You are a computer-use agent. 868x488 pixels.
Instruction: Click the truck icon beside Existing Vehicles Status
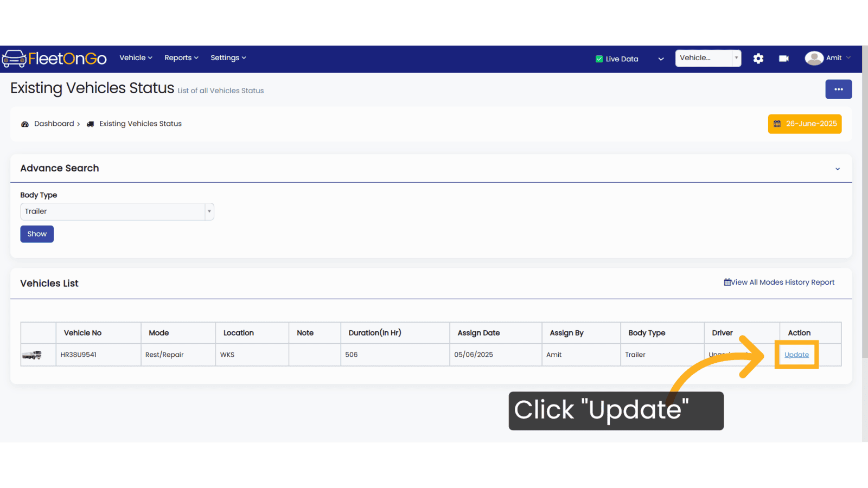91,124
